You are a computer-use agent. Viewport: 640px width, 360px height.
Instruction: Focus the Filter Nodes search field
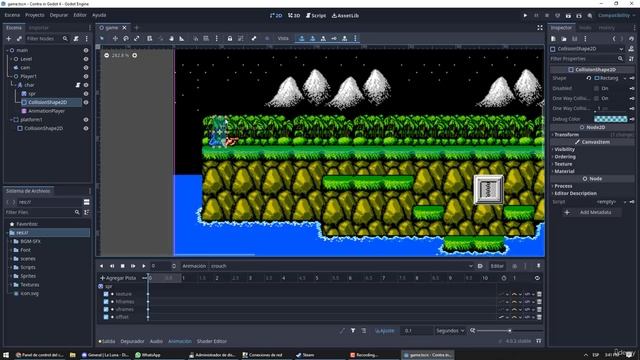[47, 38]
